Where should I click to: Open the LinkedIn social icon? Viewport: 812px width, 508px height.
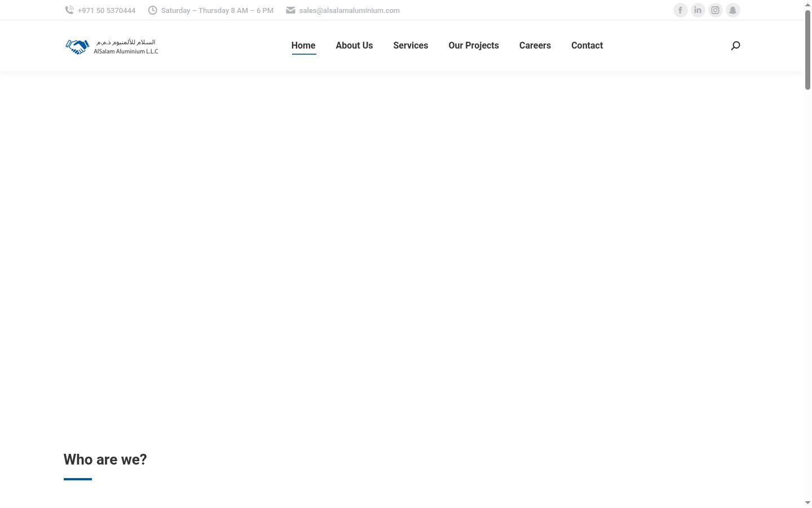coord(698,10)
